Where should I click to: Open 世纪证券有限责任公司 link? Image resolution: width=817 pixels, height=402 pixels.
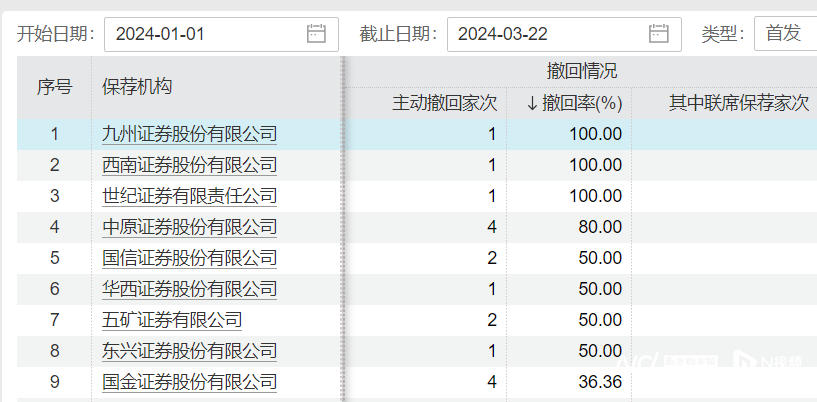[x=190, y=196]
